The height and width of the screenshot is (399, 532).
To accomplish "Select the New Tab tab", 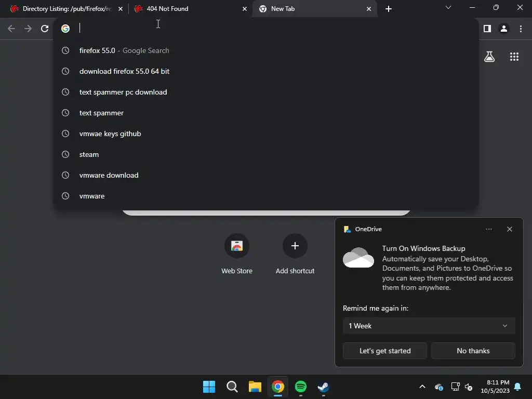I will pos(315,9).
